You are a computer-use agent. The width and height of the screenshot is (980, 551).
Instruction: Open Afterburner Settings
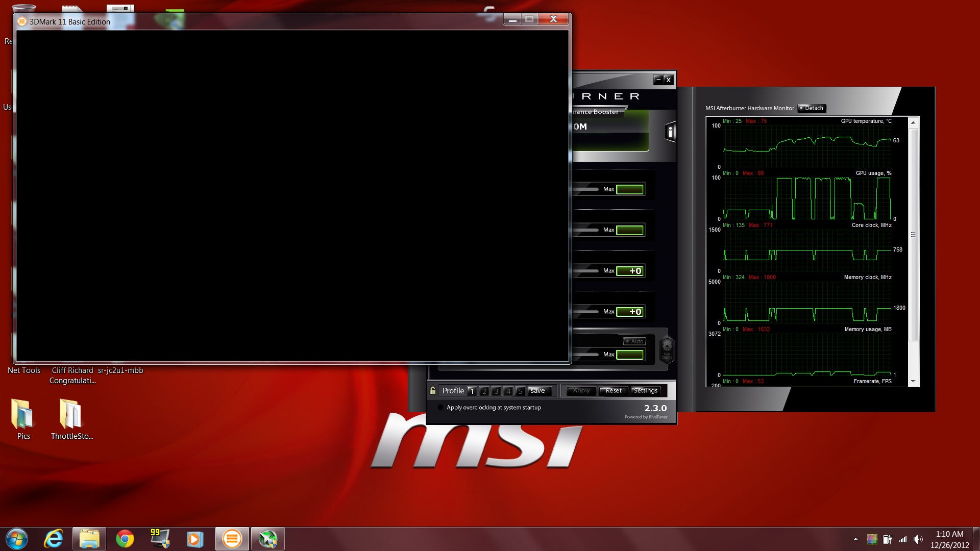pos(646,391)
